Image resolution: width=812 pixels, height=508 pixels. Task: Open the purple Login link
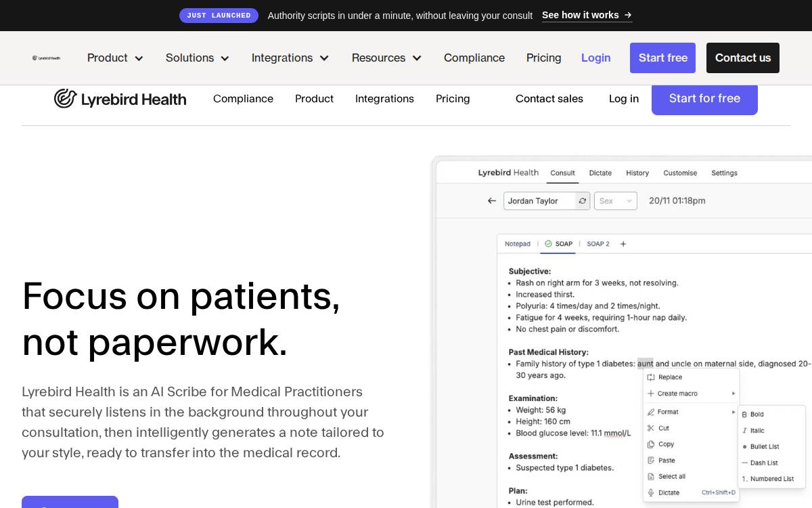[596, 58]
